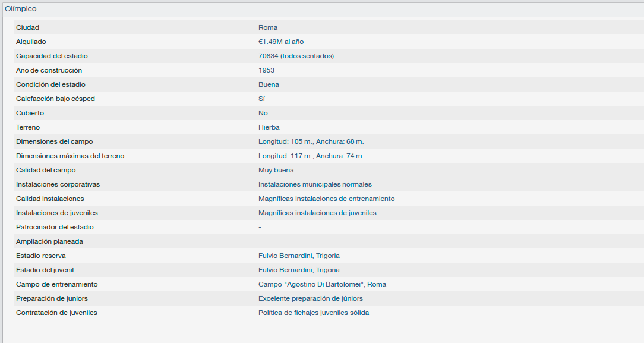The image size is (644, 343).
Task: Select the Roma city link
Action: click(x=268, y=27)
